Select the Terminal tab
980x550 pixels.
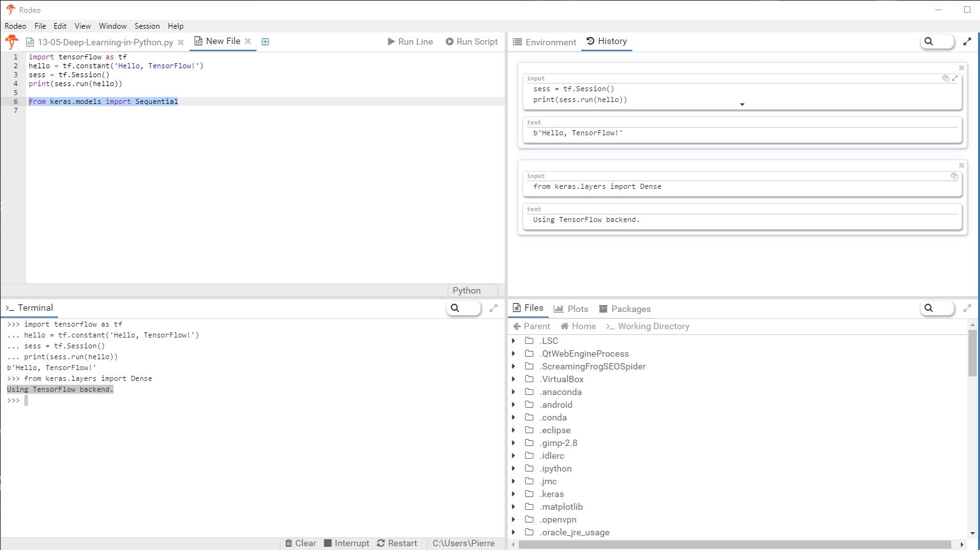coord(29,308)
